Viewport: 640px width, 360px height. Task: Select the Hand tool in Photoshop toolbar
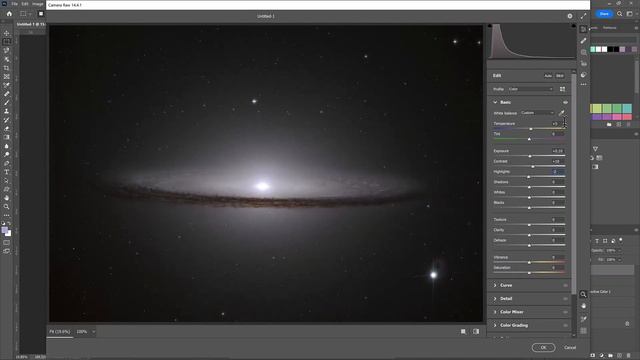coord(7,198)
